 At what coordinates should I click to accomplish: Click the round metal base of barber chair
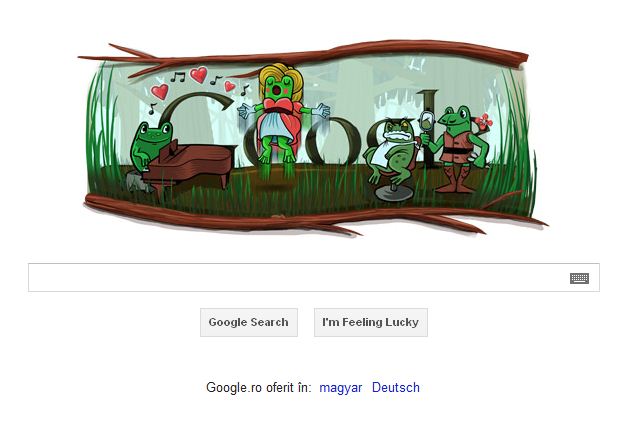pyautogui.click(x=393, y=193)
